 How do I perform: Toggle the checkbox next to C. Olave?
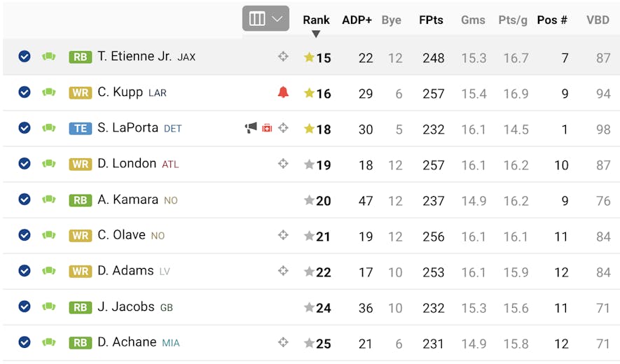pyautogui.click(x=25, y=234)
